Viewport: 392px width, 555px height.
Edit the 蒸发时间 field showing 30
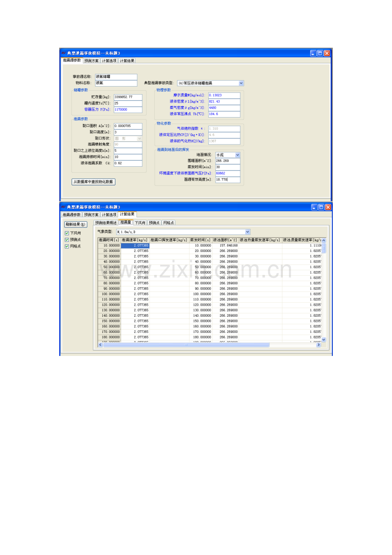click(228, 167)
